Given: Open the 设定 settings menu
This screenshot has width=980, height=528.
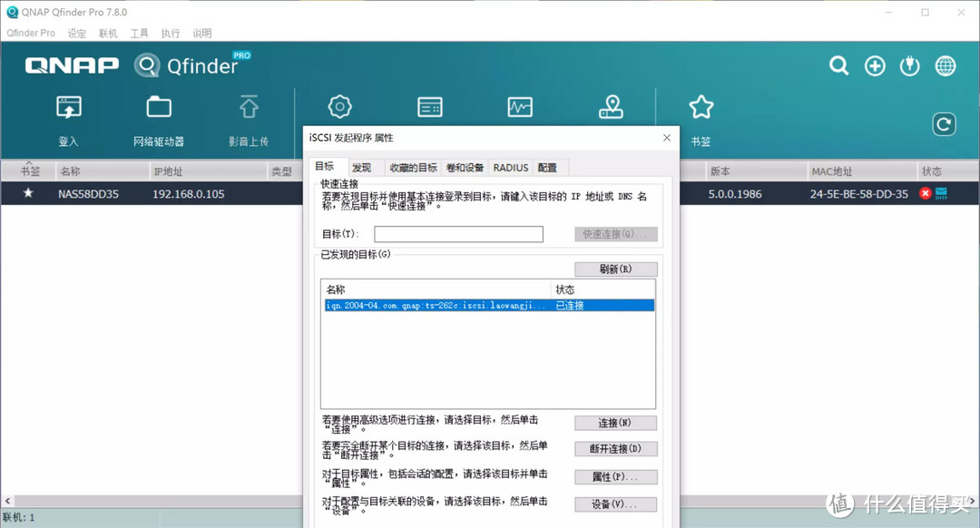Looking at the screenshot, I should [77, 34].
